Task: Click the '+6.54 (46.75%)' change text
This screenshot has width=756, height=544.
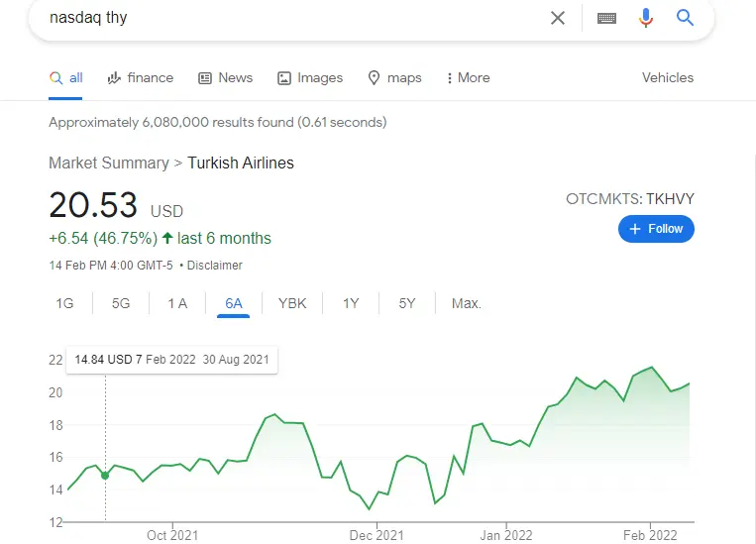Action: pyautogui.click(x=103, y=238)
